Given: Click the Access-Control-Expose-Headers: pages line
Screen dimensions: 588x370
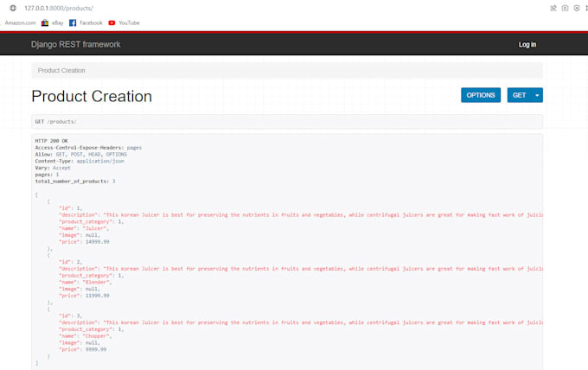Looking at the screenshot, I should coord(88,148).
